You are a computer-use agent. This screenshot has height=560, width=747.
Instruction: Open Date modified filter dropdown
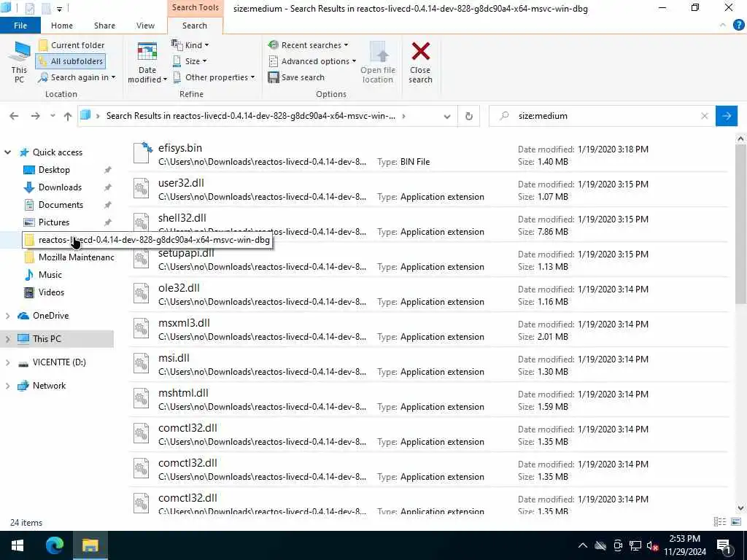tap(147, 63)
